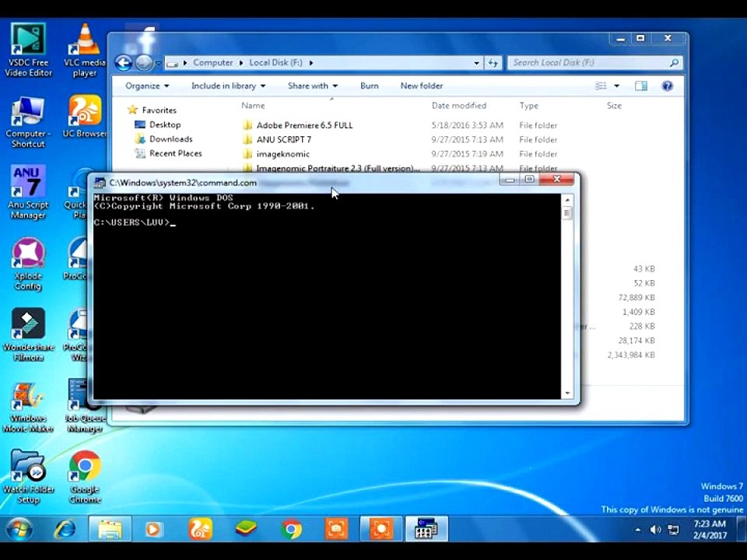Switch to command.com taskbar button
The width and height of the screenshot is (747, 560).
coord(426,529)
